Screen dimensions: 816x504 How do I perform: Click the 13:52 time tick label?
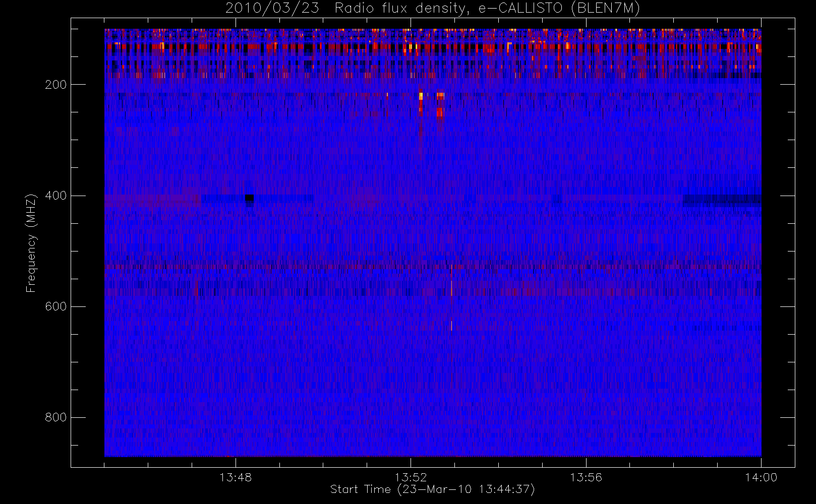(x=411, y=477)
